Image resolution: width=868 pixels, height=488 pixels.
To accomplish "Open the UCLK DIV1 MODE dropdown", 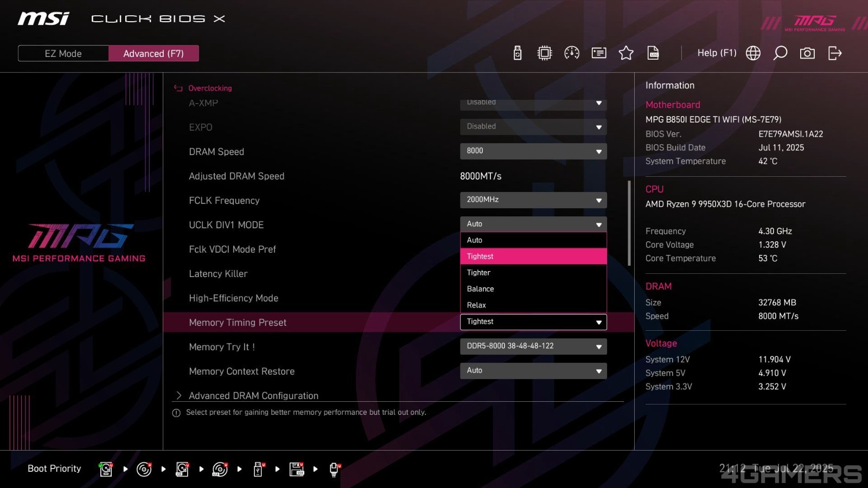I will 533,224.
